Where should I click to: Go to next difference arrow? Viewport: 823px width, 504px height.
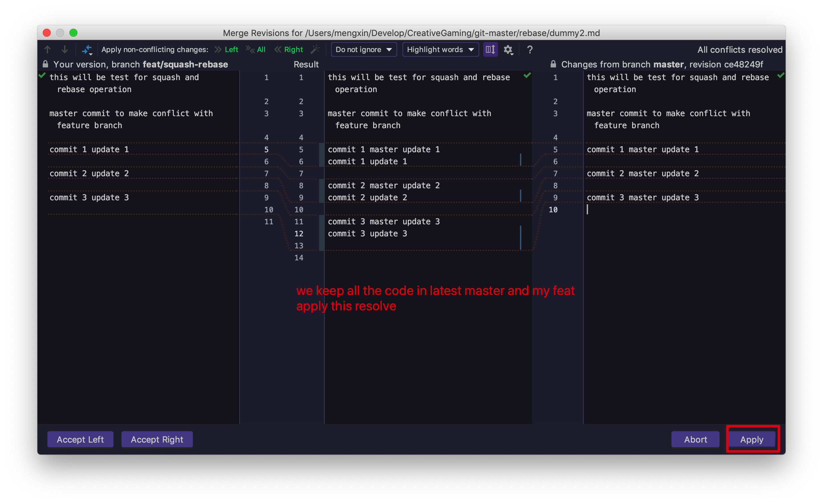point(65,49)
